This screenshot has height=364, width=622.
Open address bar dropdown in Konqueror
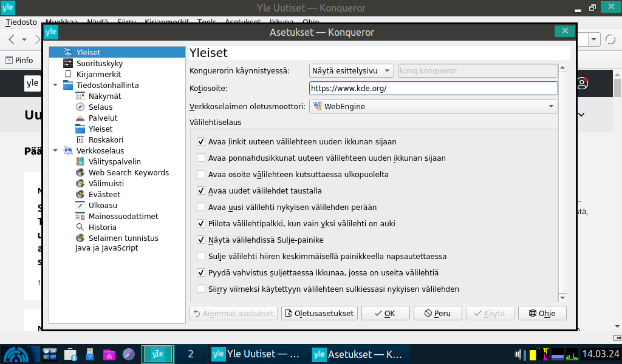tap(593, 39)
